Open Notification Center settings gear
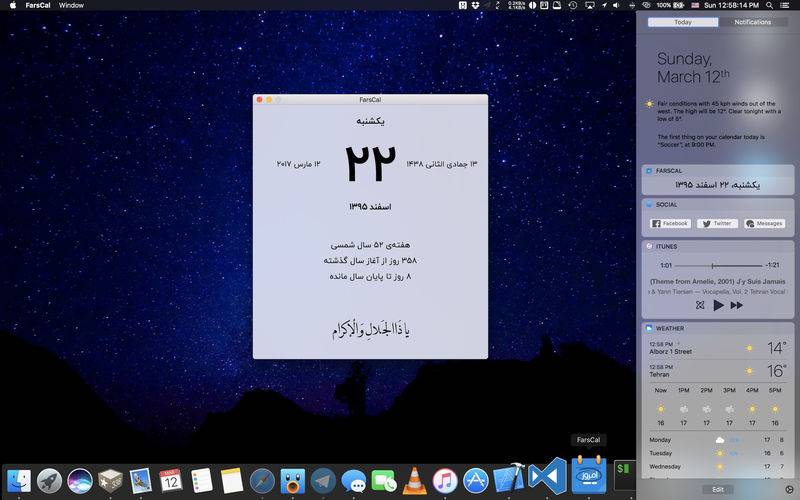Viewport: 800px width, 500px height. pos(788,489)
